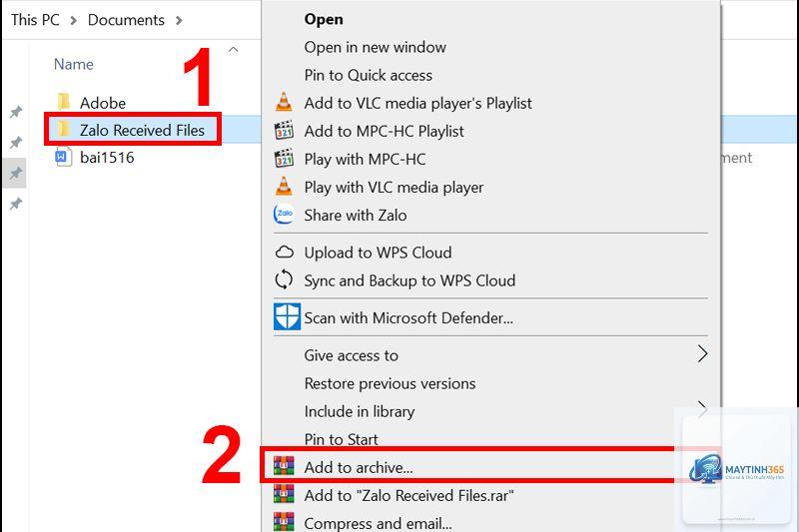This screenshot has height=532, width=799.
Task: Click the WinRAR icon beside Compress and email...
Action: 284,521
